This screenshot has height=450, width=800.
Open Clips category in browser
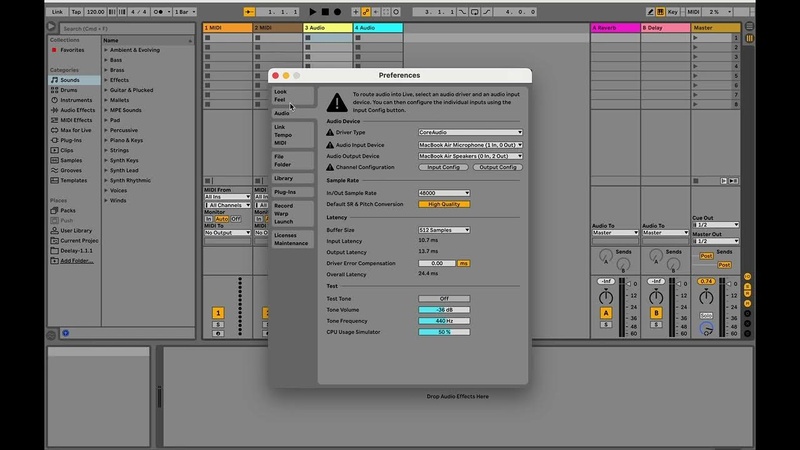pos(67,151)
